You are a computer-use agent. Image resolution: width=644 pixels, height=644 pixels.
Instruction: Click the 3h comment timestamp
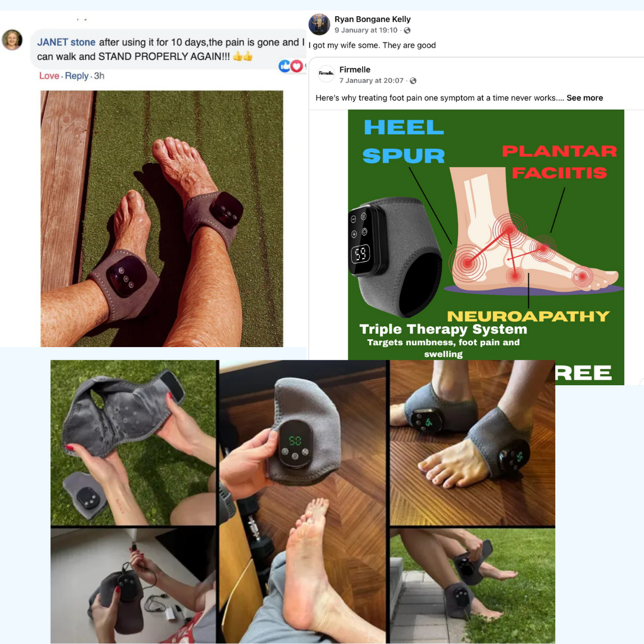click(x=99, y=76)
